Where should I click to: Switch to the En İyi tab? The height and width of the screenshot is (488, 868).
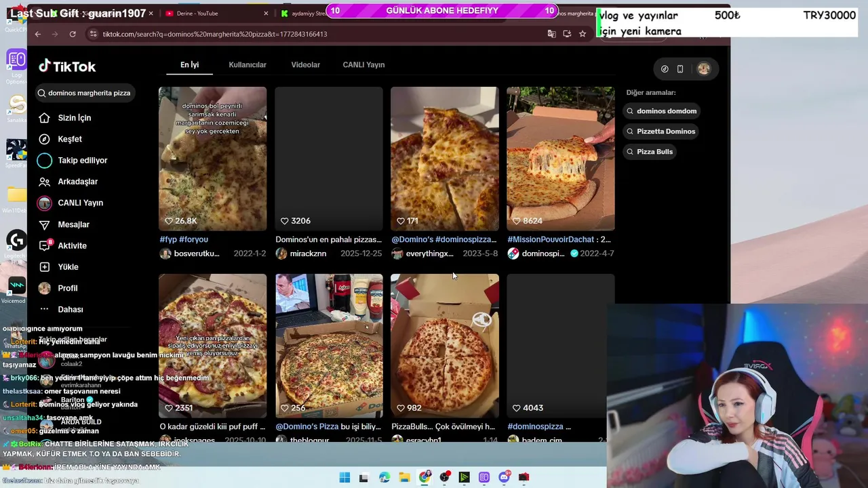(189, 65)
